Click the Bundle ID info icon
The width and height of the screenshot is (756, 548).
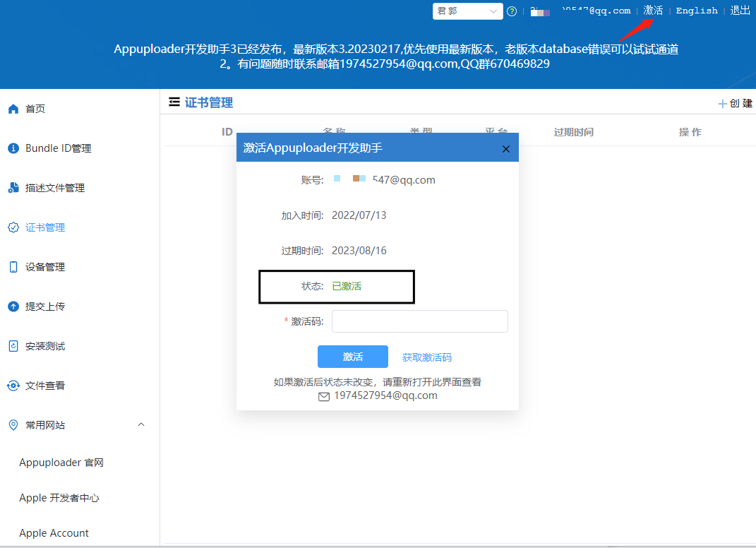13,148
